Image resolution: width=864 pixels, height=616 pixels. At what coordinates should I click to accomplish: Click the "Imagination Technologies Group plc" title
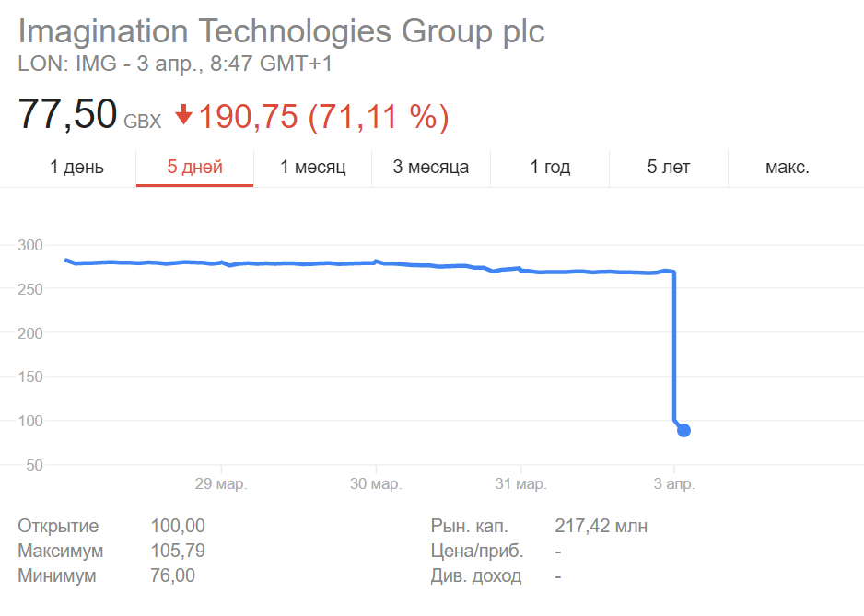(x=282, y=31)
